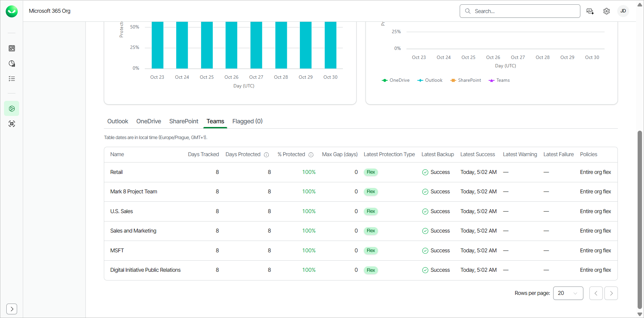This screenshot has height=318, width=644.
Task: Open the reports chart icon in sidebar
Action: click(12, 64)
